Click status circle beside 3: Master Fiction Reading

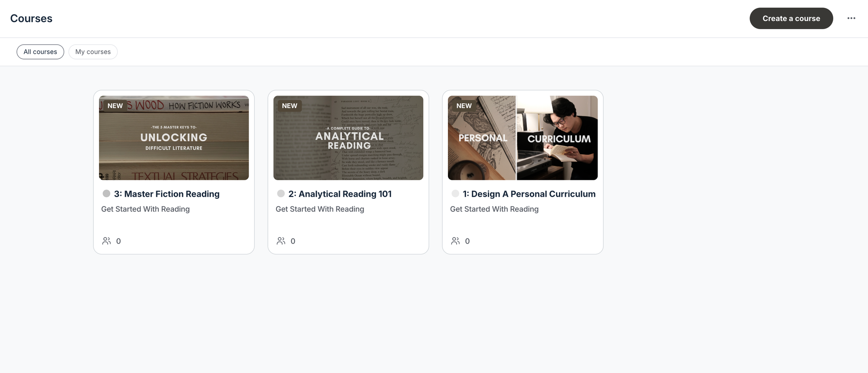(106, 194)
